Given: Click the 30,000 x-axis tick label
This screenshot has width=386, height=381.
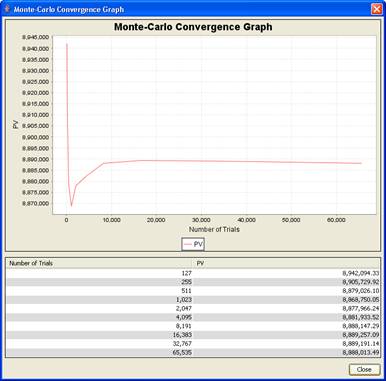Looking at the screenshot, I should [201, 220].
